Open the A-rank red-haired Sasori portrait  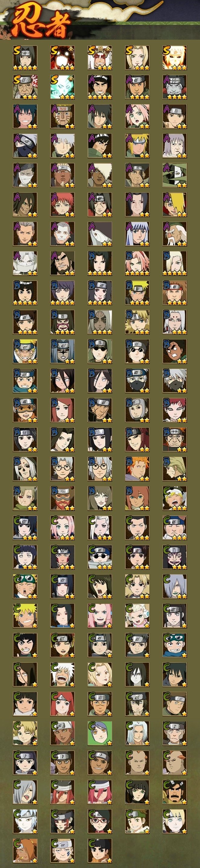pyautogui.click(x=63, y=204)
